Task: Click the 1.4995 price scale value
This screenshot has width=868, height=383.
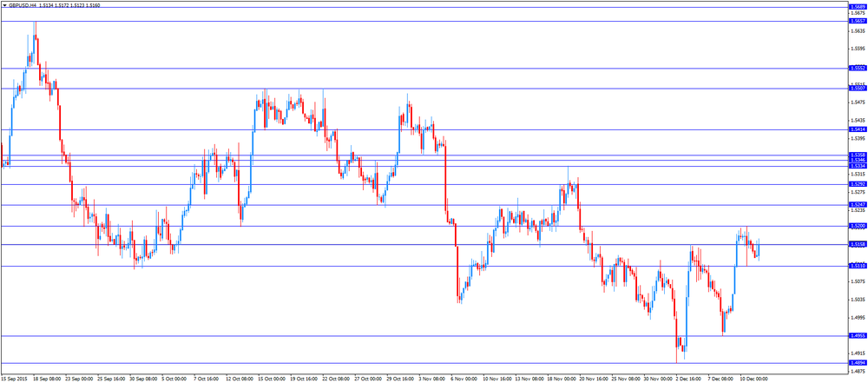Action: click(x=858, y=318)
